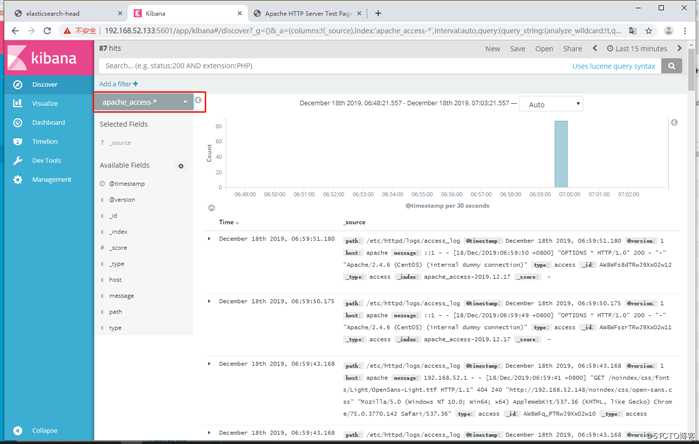Click the not-secure warning icon
699x444 pixels.
(x=67, y=31)
